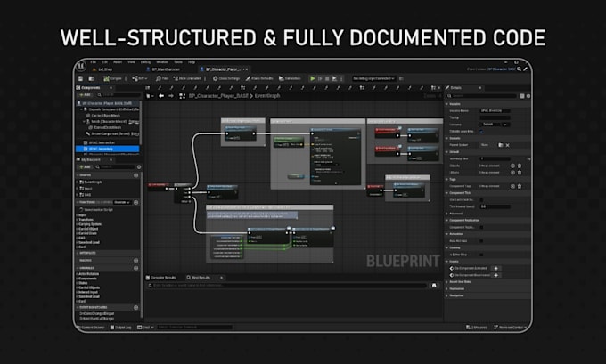Navigate back in the graph editor
This screenshot has height=364, width=606.
tap(161, 96)
